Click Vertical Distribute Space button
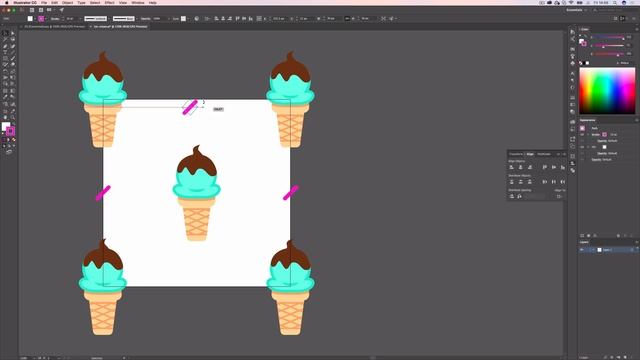The image size is (640, 360). [x=511, y=196]
